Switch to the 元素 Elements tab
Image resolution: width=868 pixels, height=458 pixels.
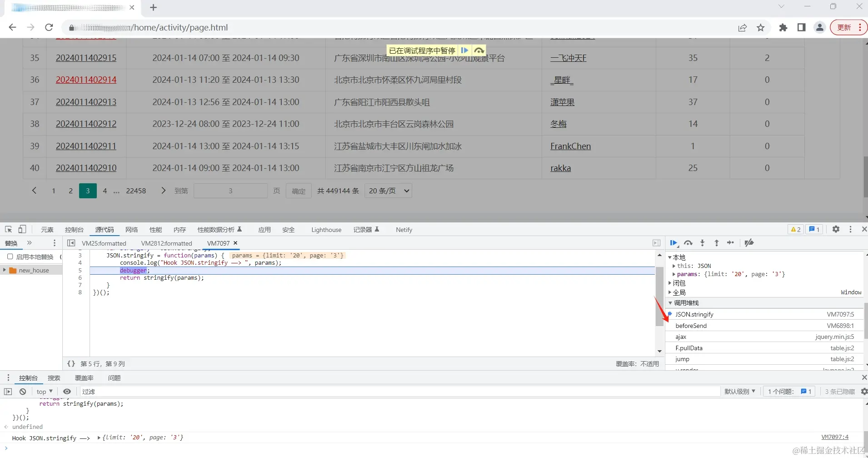47,230
